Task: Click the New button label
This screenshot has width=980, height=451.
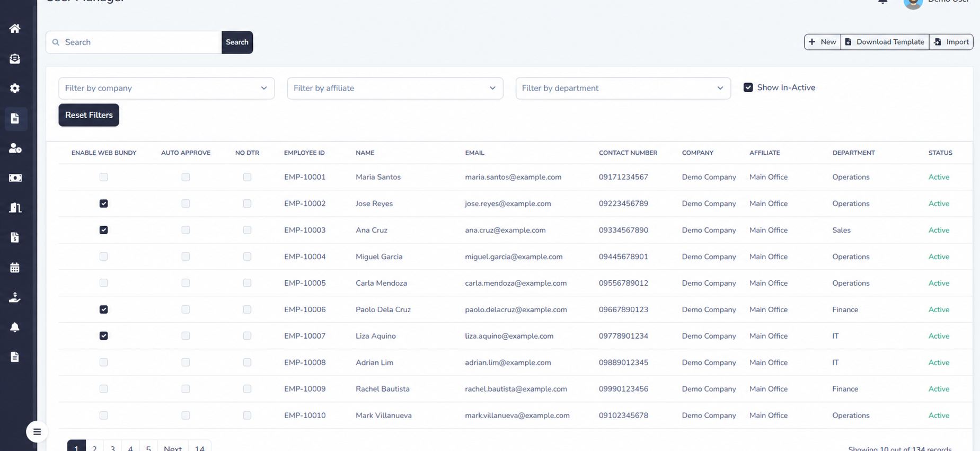Action: click(x=828, y=42)
